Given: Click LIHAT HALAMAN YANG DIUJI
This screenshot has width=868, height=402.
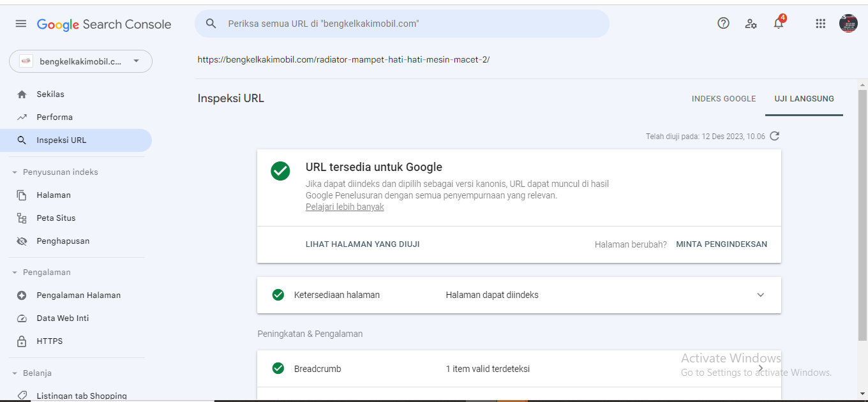Looking at the screenshot, I should (x=363, y=244).
